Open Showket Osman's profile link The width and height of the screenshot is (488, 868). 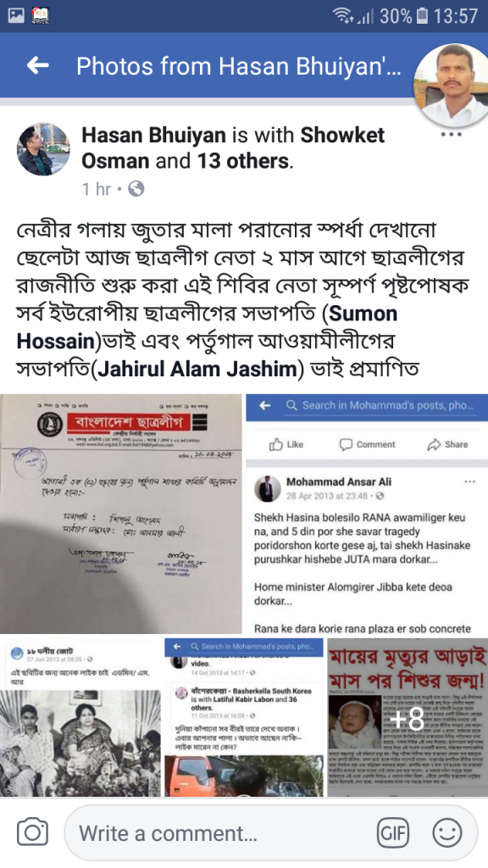[233, 147]
